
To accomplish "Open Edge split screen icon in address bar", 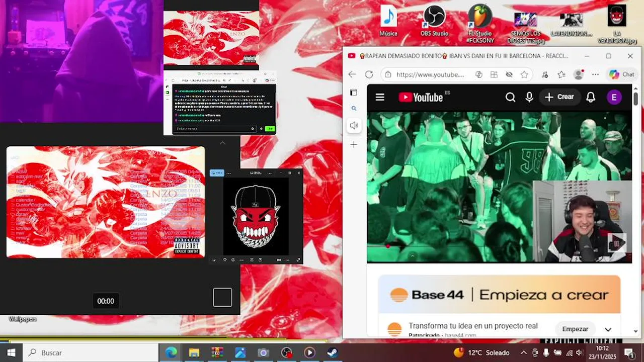I will (494, 74).
